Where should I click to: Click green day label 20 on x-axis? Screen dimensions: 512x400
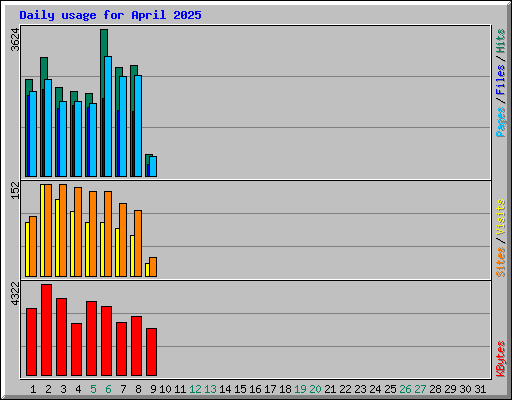click(315, 389)
